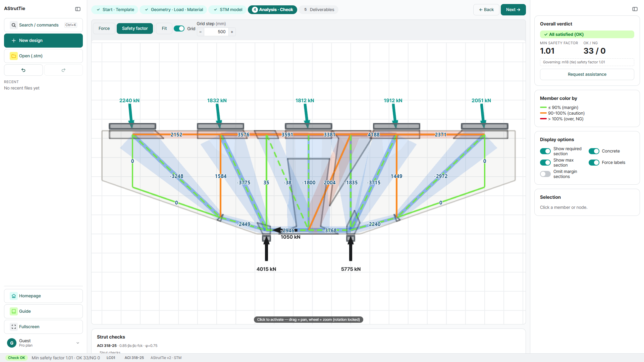Switch view to Force mode
Image resolution: width=644 pixels, height=362 pixels.
(104, 28)
